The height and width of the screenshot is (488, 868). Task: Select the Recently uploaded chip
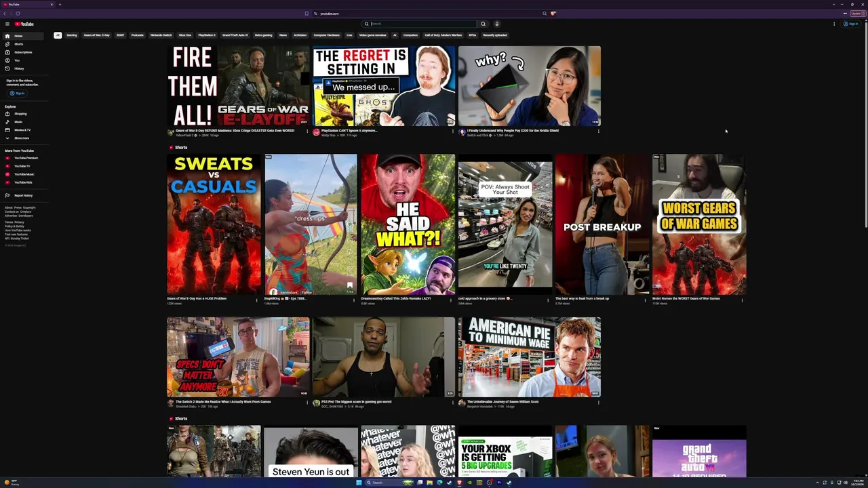tap(495, 35)
